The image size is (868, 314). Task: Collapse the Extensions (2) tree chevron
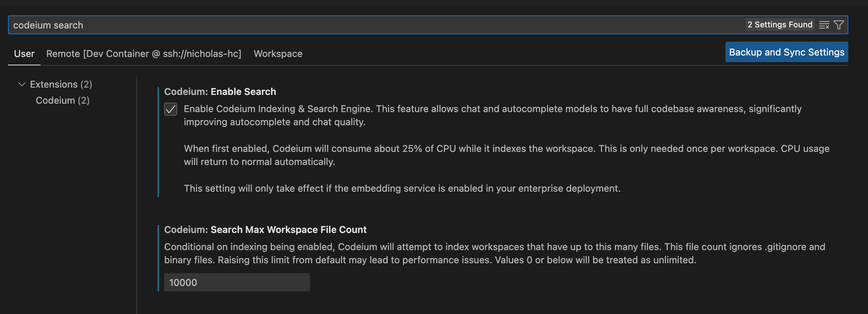[22, 84]
